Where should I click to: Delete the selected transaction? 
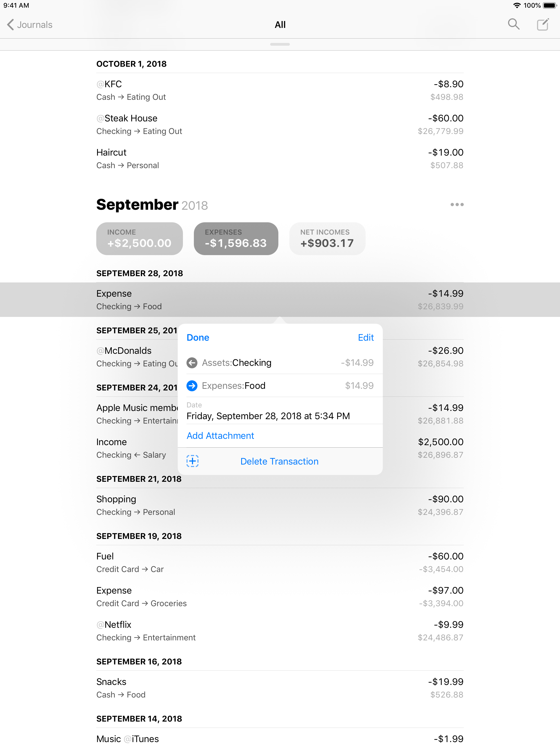tap(279, 461)
